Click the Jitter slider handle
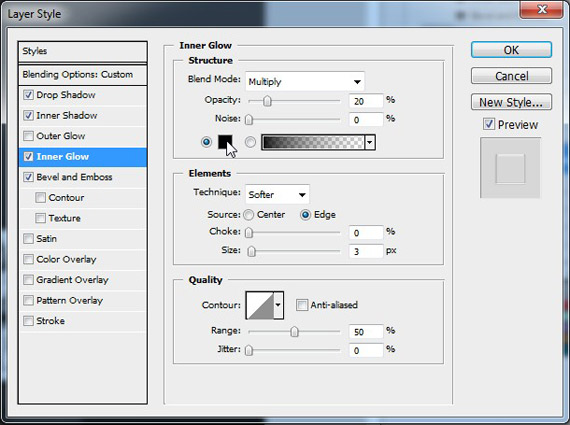The image size is (570, 425). click(249, 350)
